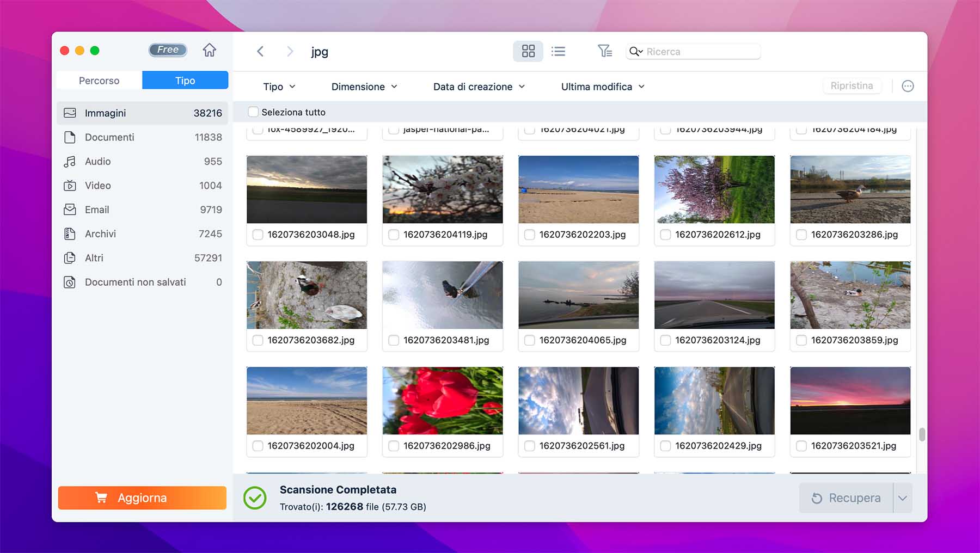980x553 pixels.
Task: Select the Documenti non salvati row
Action: [x=143, y=282]
